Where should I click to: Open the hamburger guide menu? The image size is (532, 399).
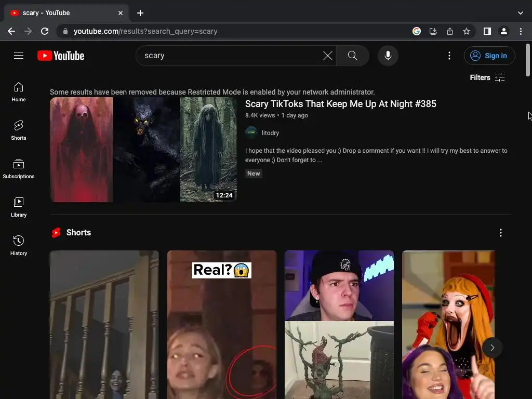tap(19, 55)
